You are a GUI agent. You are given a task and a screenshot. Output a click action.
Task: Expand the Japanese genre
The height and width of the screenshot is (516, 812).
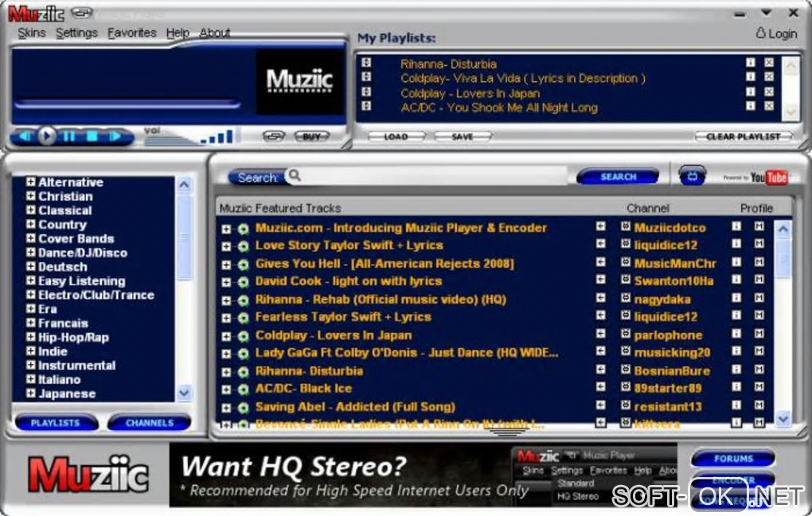(30, 393)
